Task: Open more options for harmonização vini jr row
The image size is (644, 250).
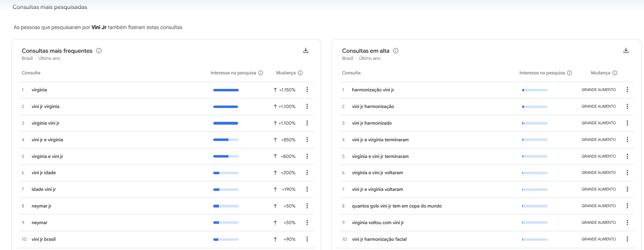Action: pos(627,90)
